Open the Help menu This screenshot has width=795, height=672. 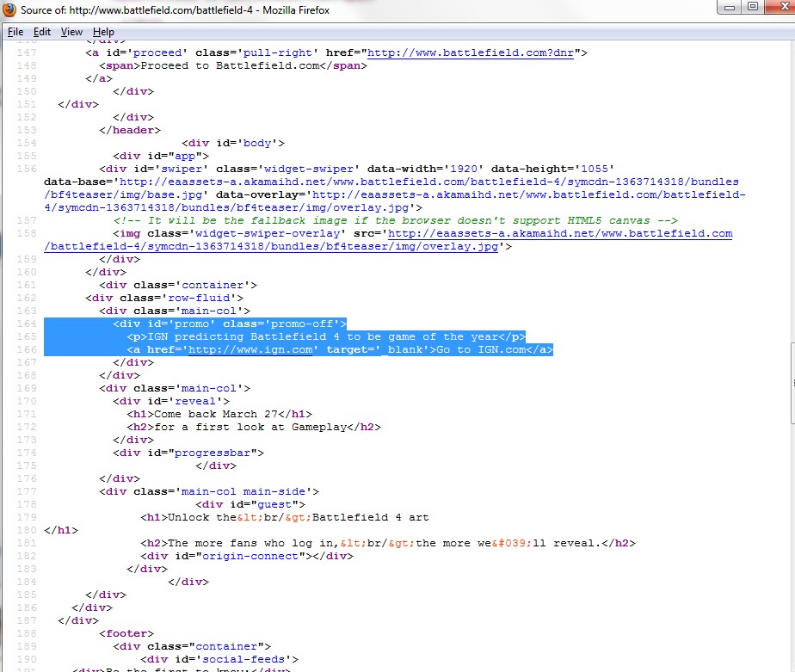click(103, 32)
